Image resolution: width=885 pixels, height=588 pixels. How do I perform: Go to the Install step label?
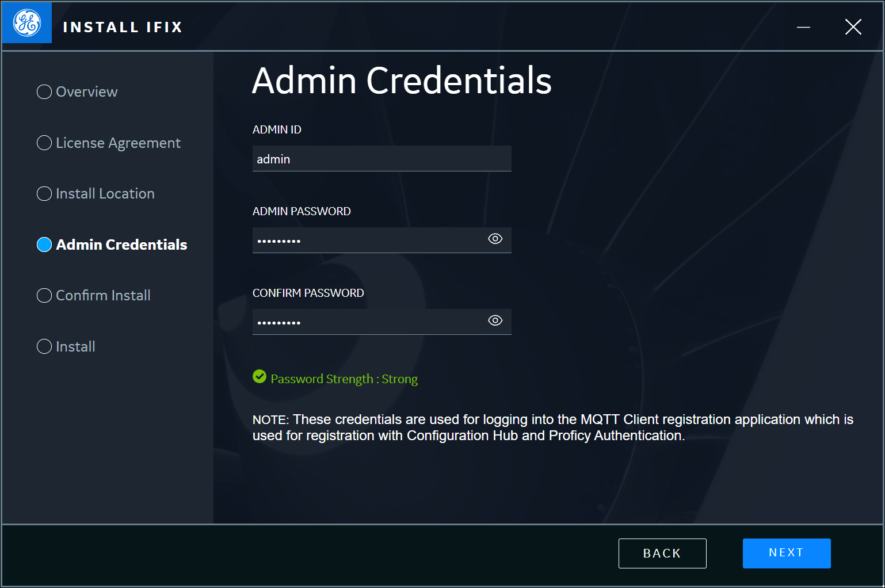[x=75, y=346]
